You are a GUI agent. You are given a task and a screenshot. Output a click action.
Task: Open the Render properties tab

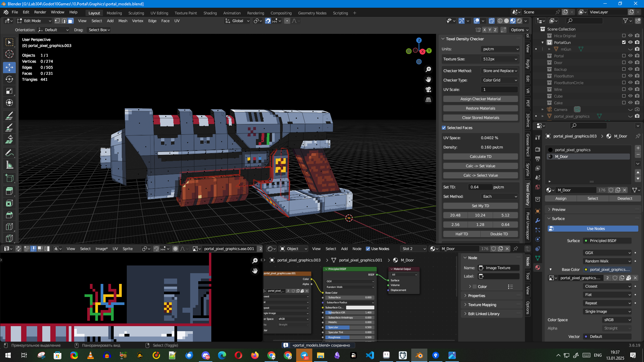pyautogui.click(x=538, y=149)
